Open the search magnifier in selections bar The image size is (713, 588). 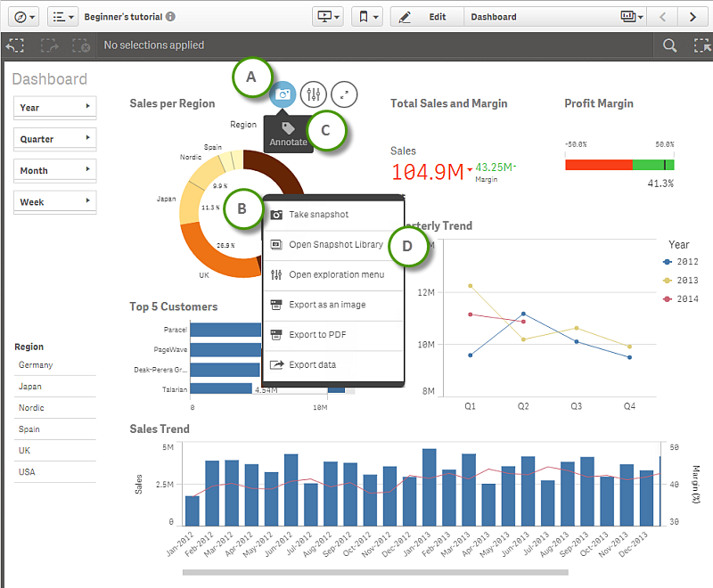[x=669, y=45]
